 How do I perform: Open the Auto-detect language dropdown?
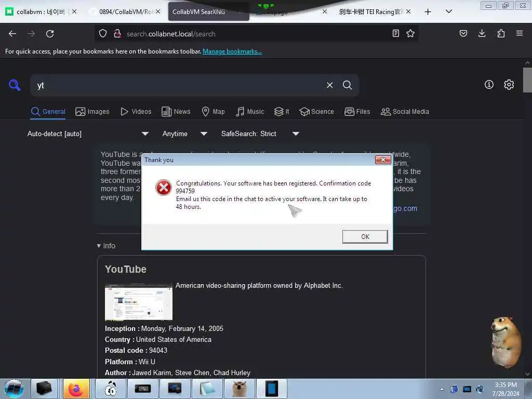pos(88,134)
